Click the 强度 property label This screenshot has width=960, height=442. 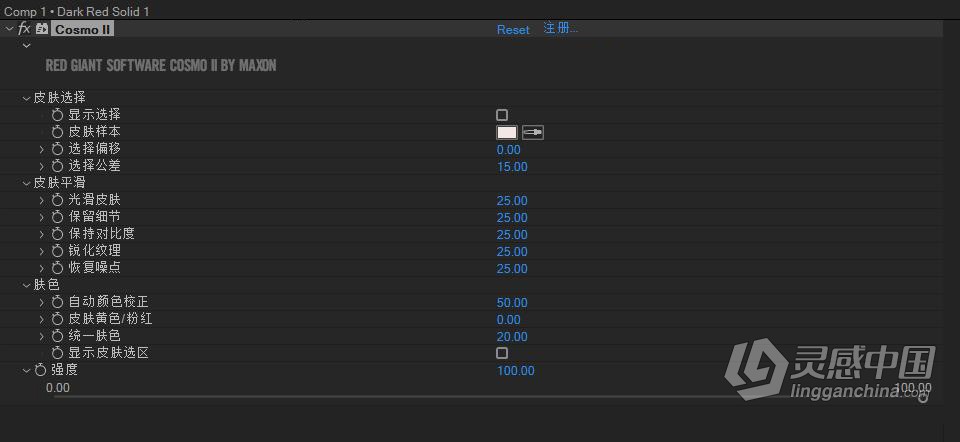point(64,370)
